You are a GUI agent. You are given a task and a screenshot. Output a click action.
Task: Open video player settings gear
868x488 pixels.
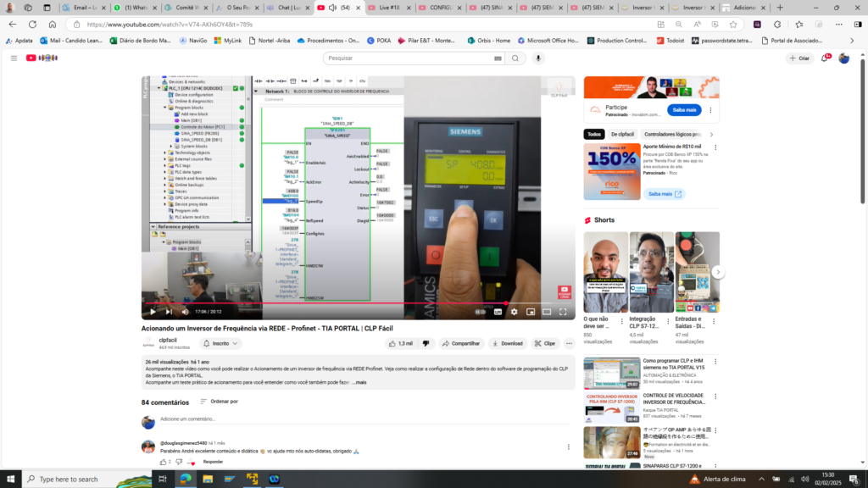pyautogui.click(x=515, y=312)
